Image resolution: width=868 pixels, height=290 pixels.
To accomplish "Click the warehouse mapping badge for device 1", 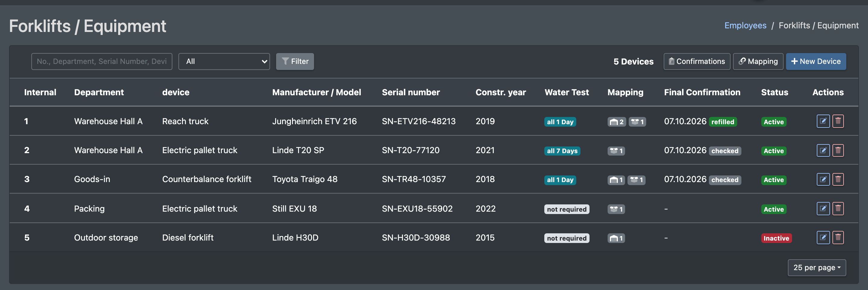I will [617, 122].
